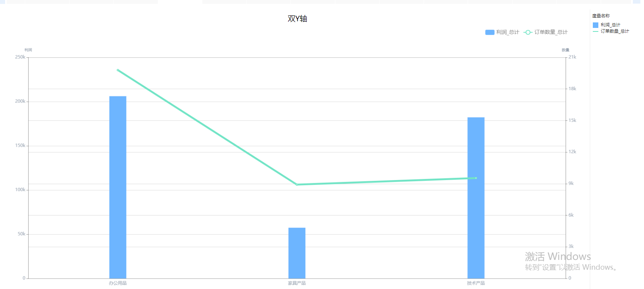The height and width of the screenshot is (289, 644).
Task: Click the 家具产品 profit bar
Action: 297,253
